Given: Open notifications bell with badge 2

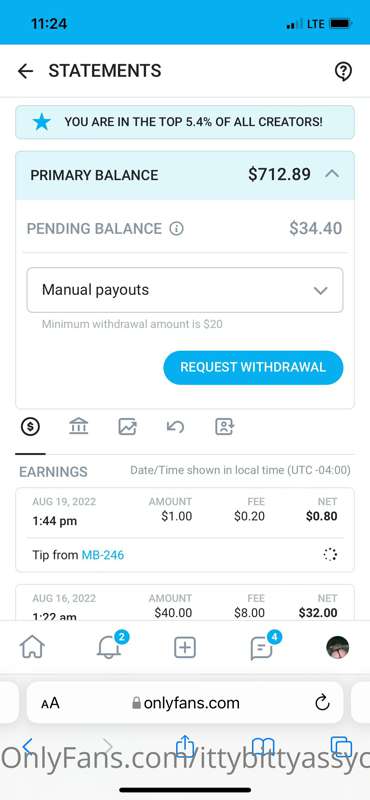Looking at the screenshot, I should click(109, 646).
